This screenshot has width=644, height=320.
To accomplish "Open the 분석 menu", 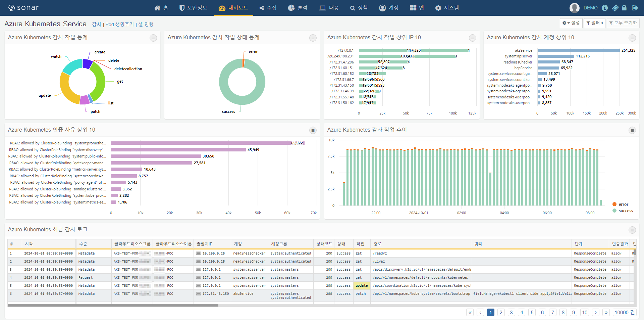I will point(298,8).
